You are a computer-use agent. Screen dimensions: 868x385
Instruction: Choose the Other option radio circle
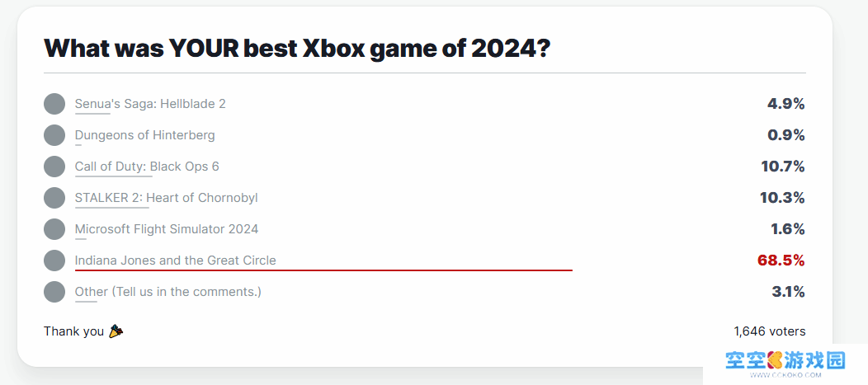coord(54,292)
